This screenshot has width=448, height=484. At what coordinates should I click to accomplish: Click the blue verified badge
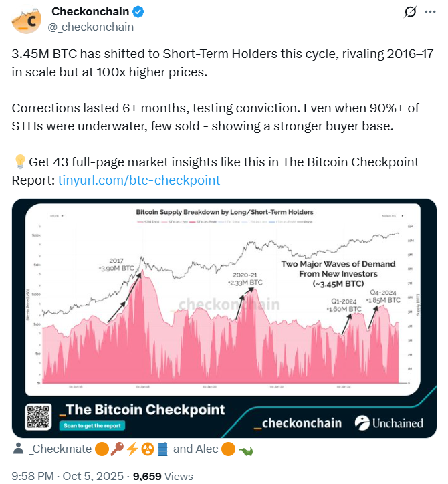tap(138, 12)
